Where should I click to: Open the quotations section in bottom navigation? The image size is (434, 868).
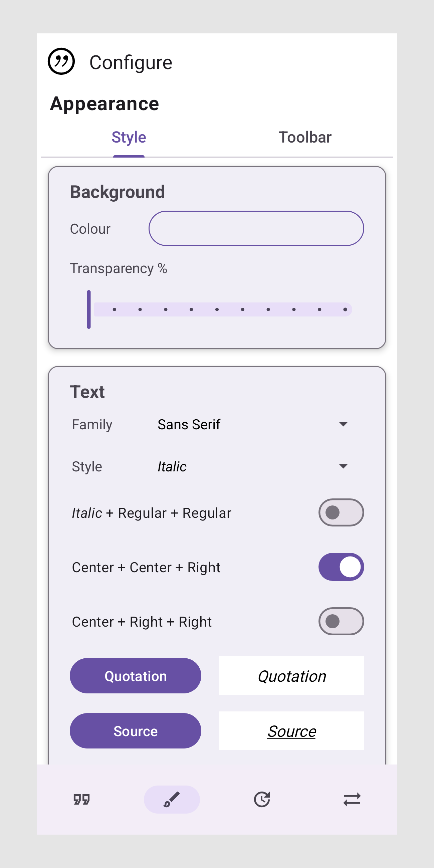click(81, 799)
